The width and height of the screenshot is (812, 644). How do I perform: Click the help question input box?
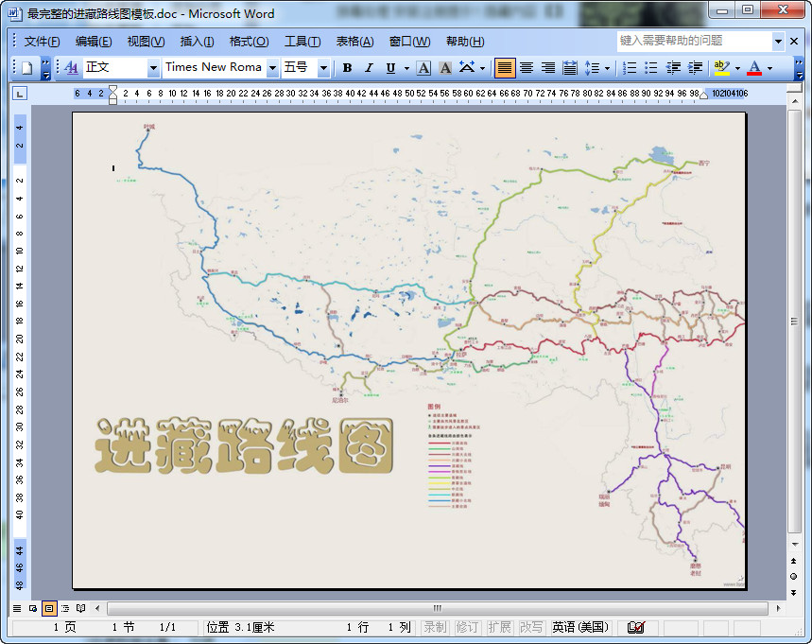(695, 41)
